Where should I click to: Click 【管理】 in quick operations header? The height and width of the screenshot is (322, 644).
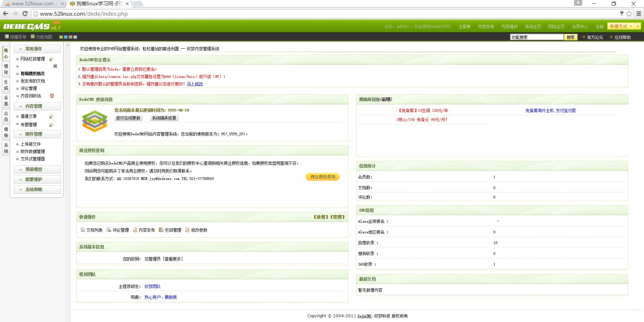pyautogui.click(x=337, y=217)
